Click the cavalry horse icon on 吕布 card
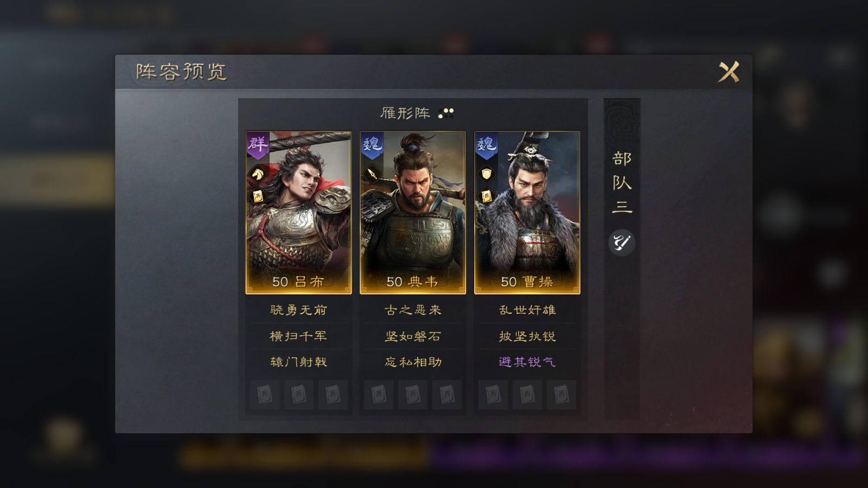Viewport: 868px width, 488px height. (x=258, y=174)
